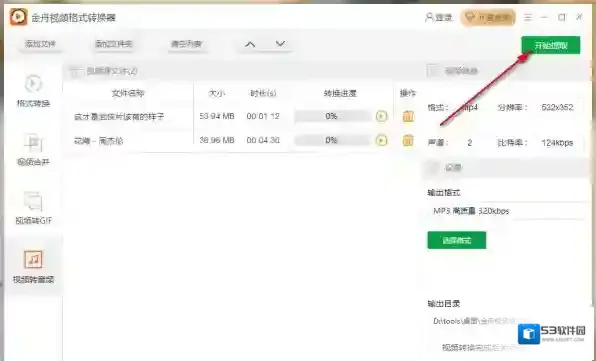Image resolution: width=596 pixels, height=361 pixels.
Task: Open the hamburger main menu icon
Action: pos(528,17)
